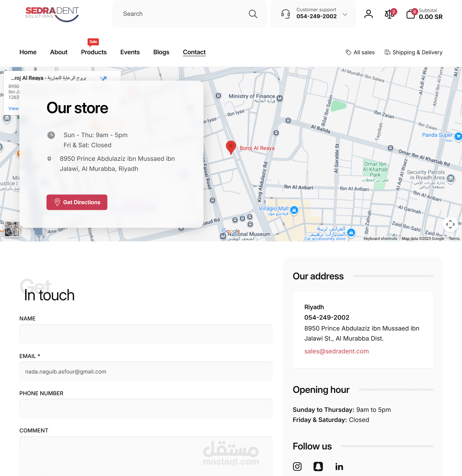Open Snapchat social icon

click(x=318, y=466)
